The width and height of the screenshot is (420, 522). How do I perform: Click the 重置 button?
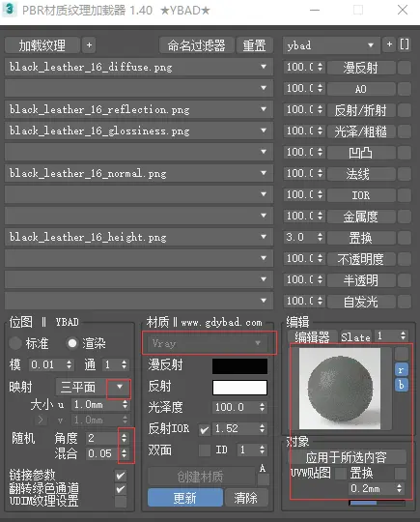[x=254, y=45]
